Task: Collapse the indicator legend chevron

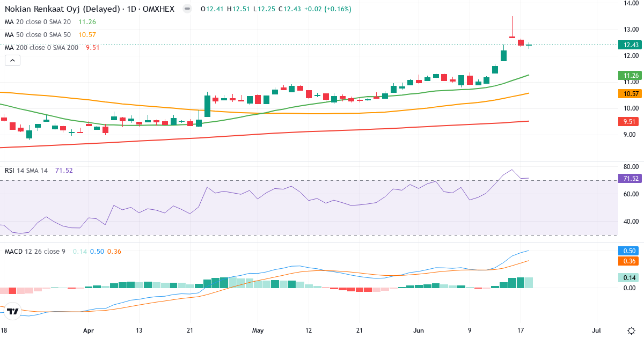Action: (12, 61)
